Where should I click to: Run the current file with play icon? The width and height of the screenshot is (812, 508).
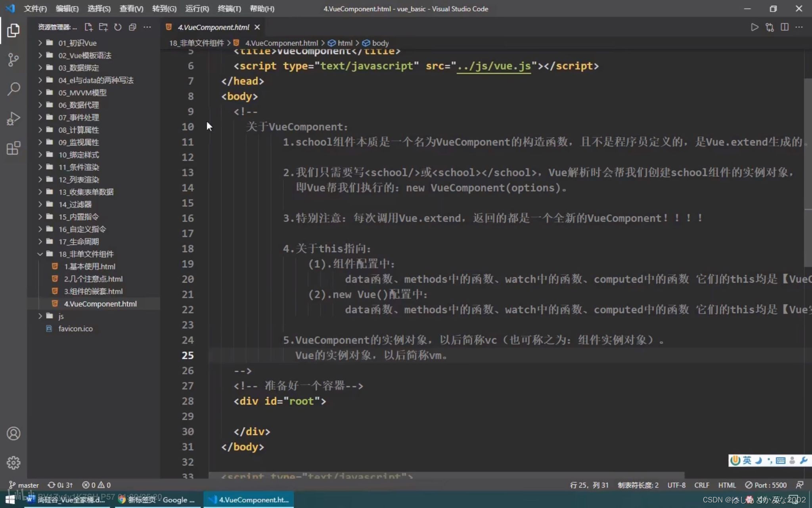point(755,27)
